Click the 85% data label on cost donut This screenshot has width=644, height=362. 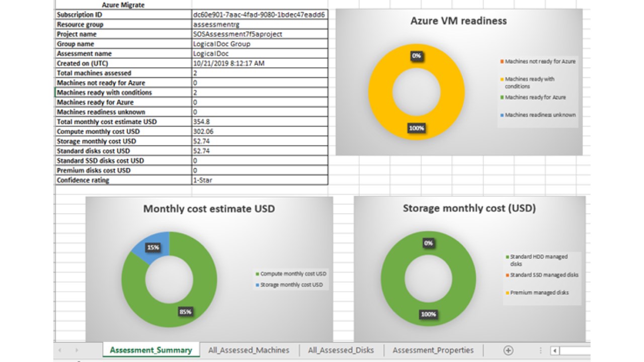coord(185,312)
